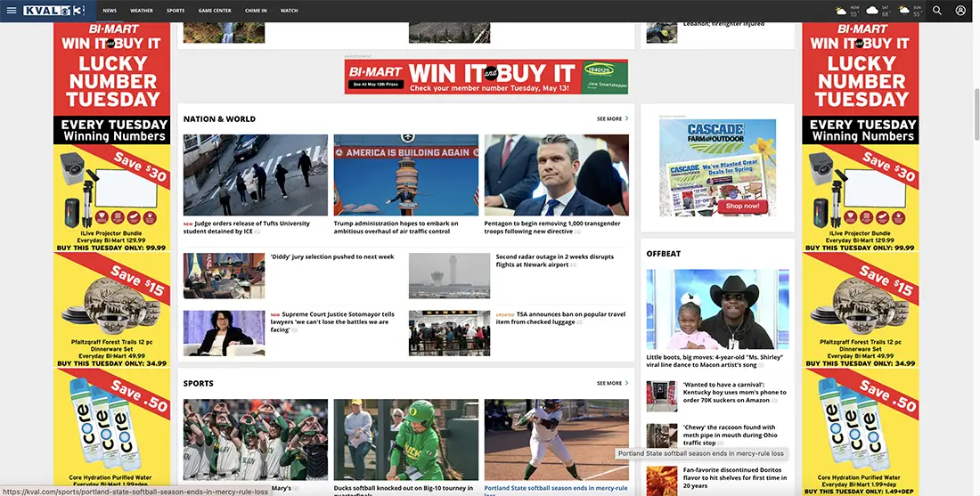Screen dimensions: 980x496
Task: Click the Portland State batter thumbnail
Action: tap(556, 440)
